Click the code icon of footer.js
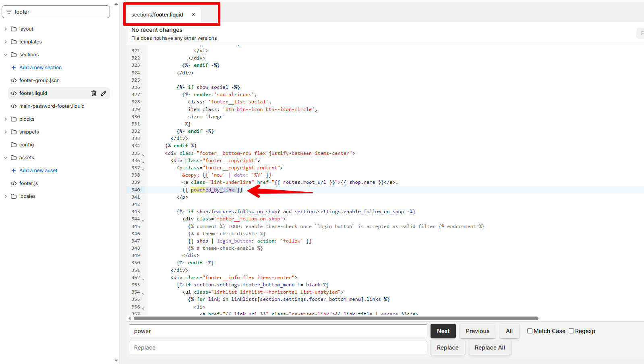 [x=14, y=183]
